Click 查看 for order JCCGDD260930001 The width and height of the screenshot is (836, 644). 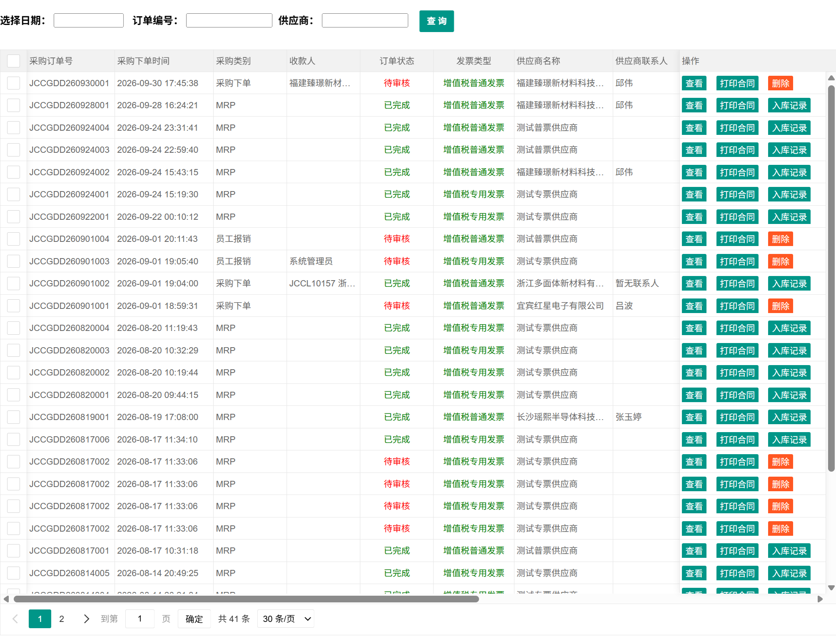tap(694, 83)
